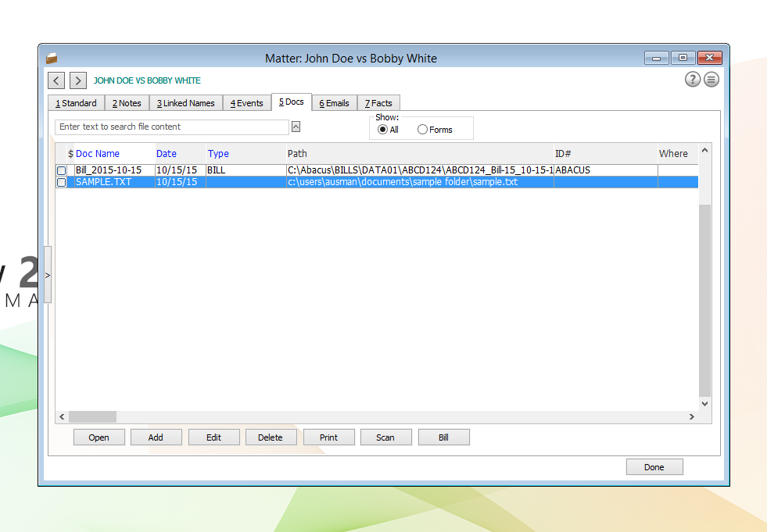
Task: Click the JOHN DOE VS BOBBY WHITE heading
Action: 147,80
